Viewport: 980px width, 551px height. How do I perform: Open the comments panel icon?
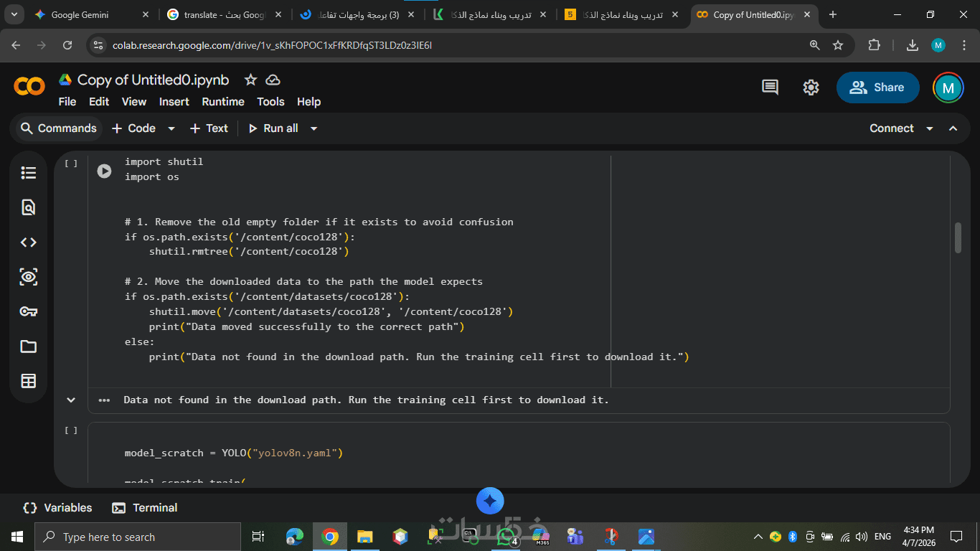pos(770,88)
